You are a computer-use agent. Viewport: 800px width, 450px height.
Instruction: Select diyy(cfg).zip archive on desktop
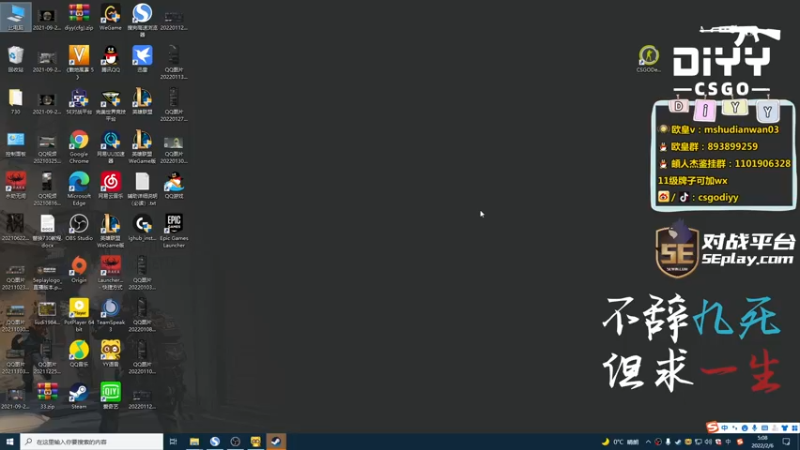click(x=79, y=16)
